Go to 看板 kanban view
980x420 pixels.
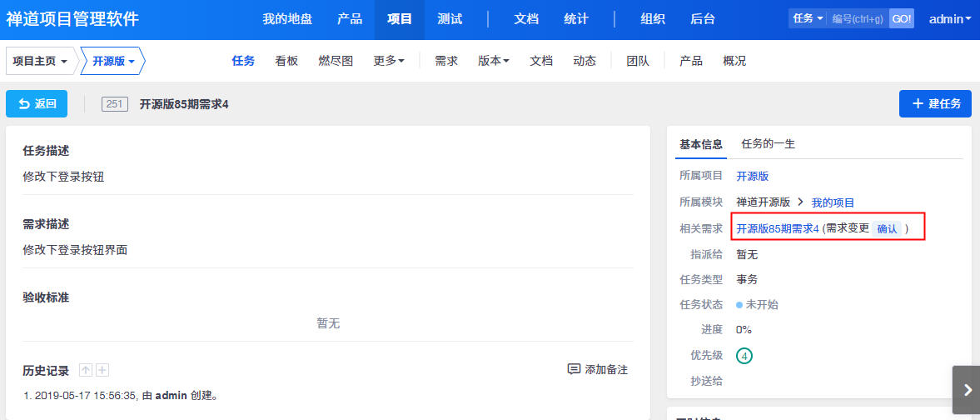(286, 61)
